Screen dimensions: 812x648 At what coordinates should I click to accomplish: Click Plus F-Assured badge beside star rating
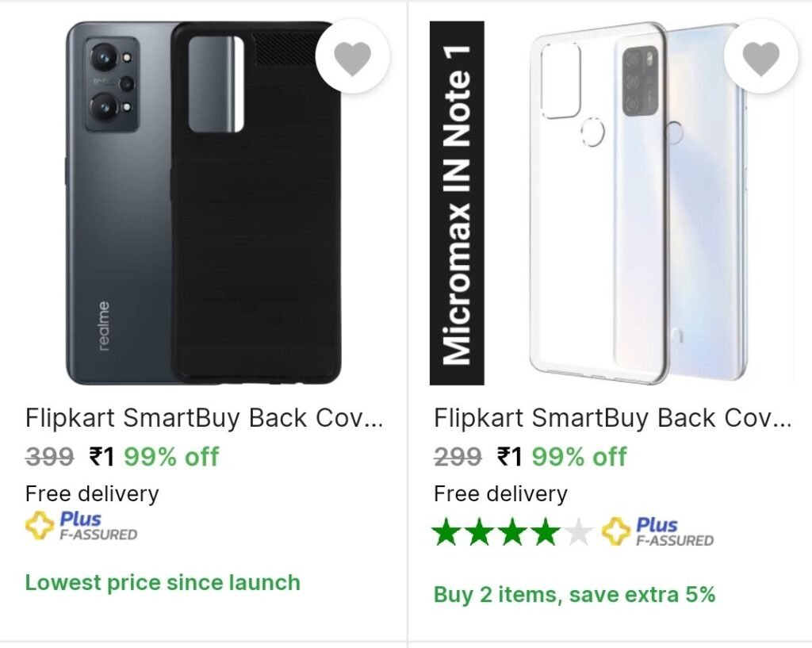click(x=657, y=531)
